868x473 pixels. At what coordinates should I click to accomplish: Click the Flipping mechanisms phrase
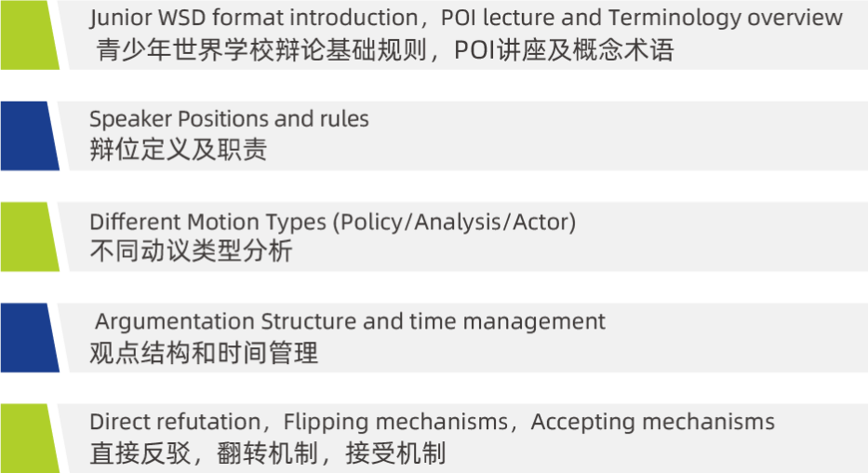tap(395, 422)
